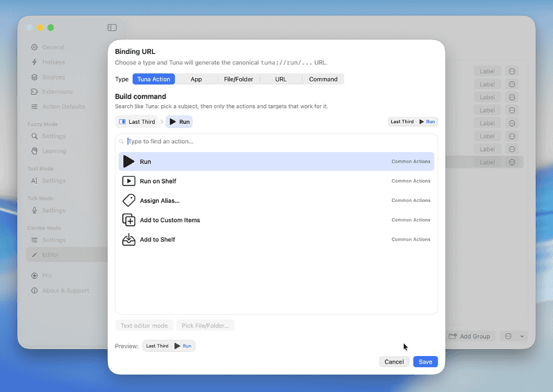The width and height of the screenshot is (553, 392).
Task: Switch binding type to File/Folder
Action: tap(238, 79)
